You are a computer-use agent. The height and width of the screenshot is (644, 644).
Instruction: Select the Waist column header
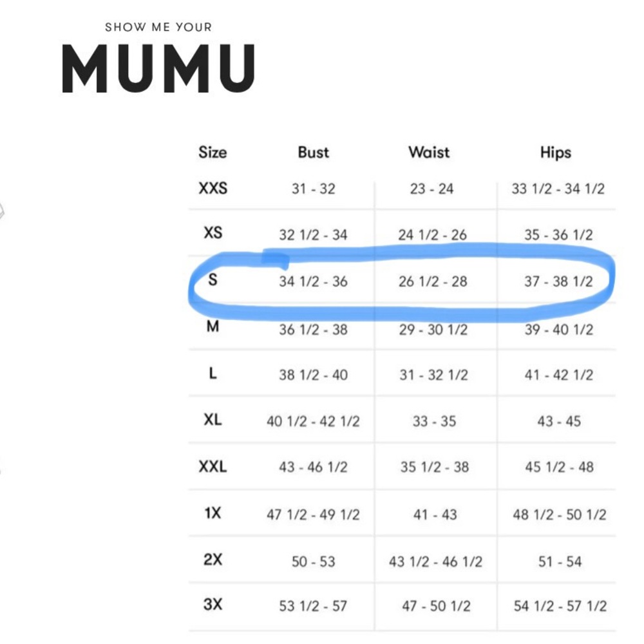(429, 153)
